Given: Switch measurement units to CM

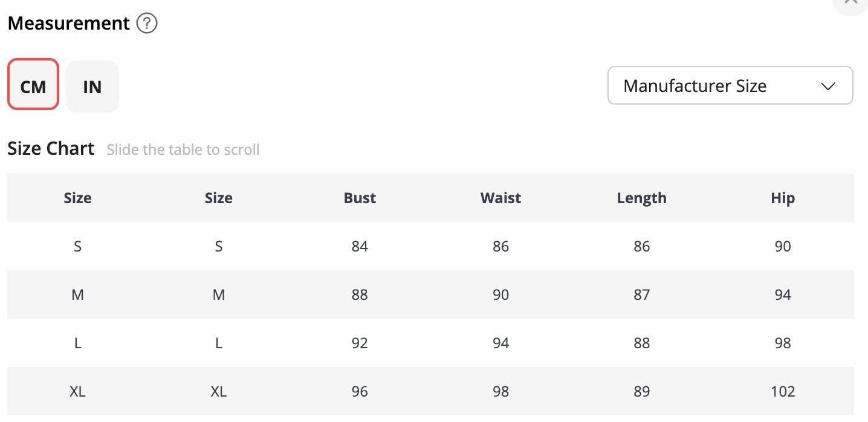Looking at the screenshot, I should click(x=33, y=85).
